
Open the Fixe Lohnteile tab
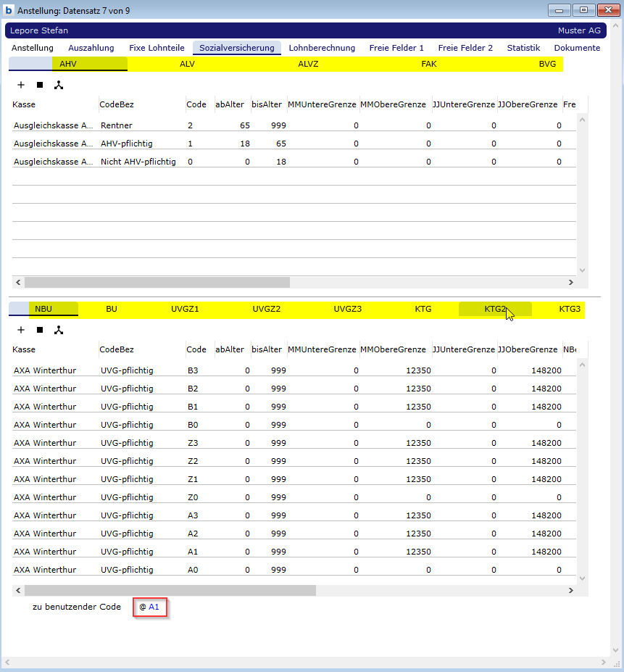click(157, 48)
